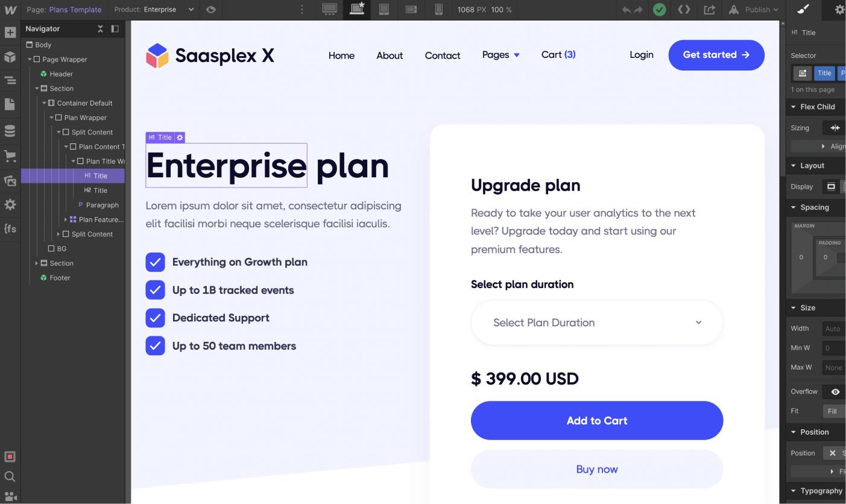Click the checkbox beside Everything on Growth plan
The width and height of the screenshot is (846, 504).
pos(155,262)
